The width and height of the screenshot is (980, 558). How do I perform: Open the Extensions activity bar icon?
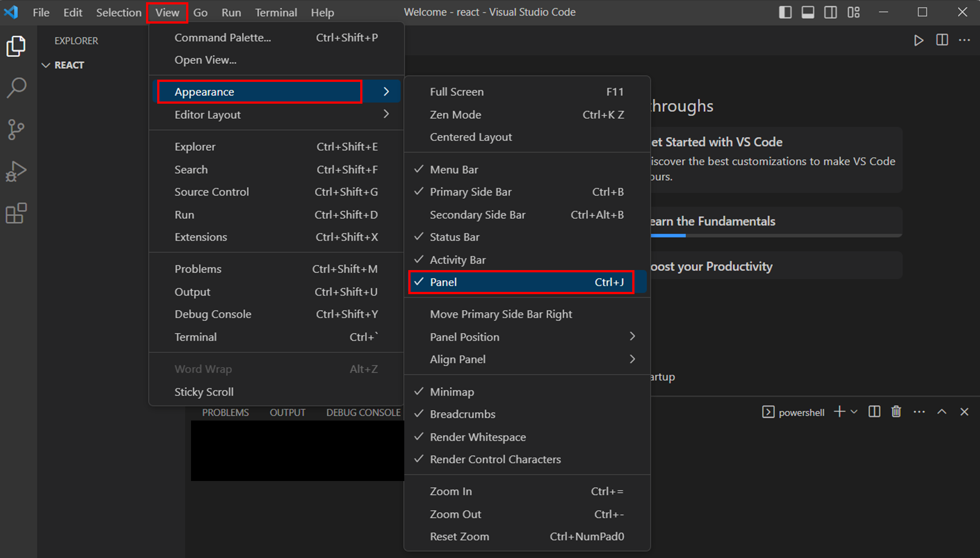[16, 213]
